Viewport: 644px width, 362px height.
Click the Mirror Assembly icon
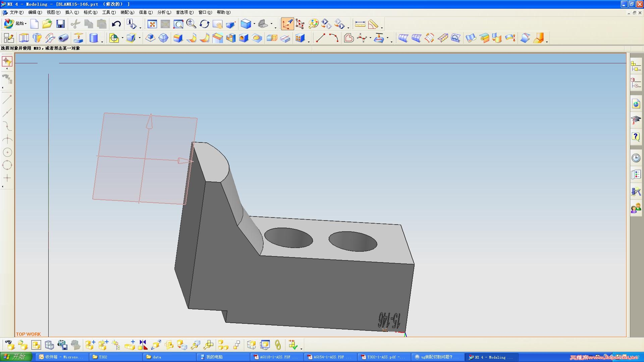point(143,345)
